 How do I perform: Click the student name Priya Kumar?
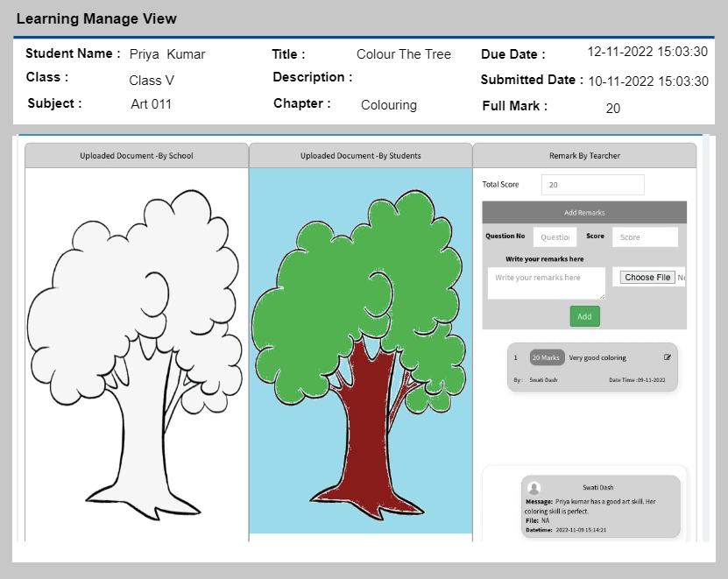click(167, 54)
